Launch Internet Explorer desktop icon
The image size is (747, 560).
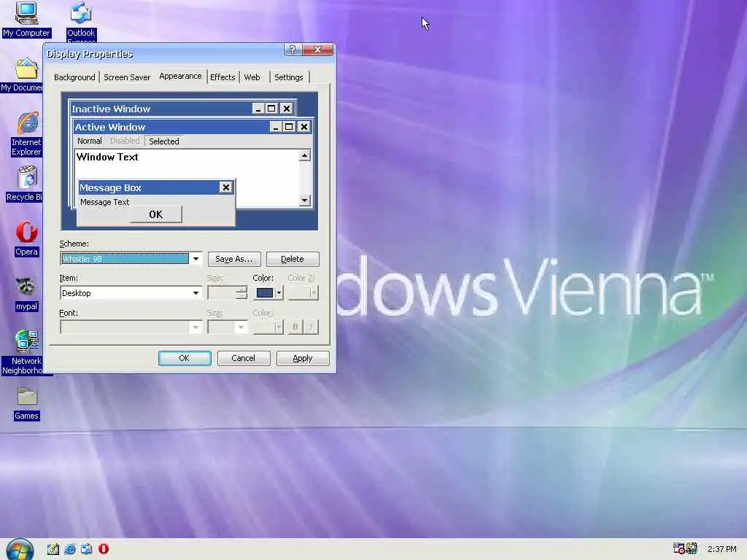[x=26, y=134]
